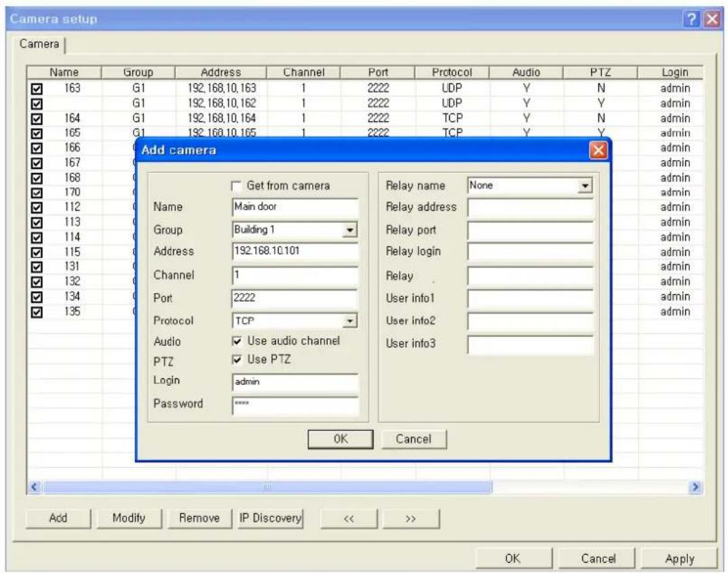Uncheck the camera 115 row checkbox

36,253
